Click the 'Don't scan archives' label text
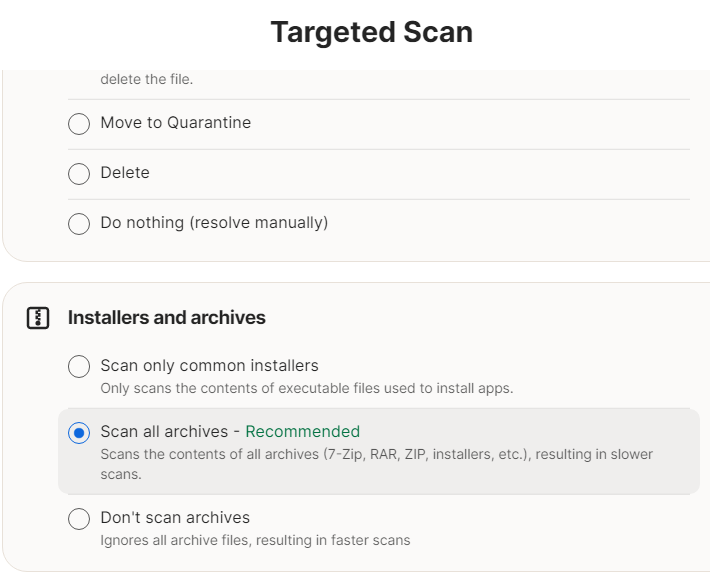This screenshot has height=585, width=710. tap(175, 518)
